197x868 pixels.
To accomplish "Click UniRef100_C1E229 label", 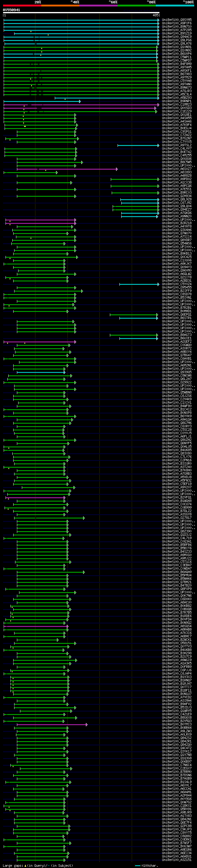I will pos(177,111).
